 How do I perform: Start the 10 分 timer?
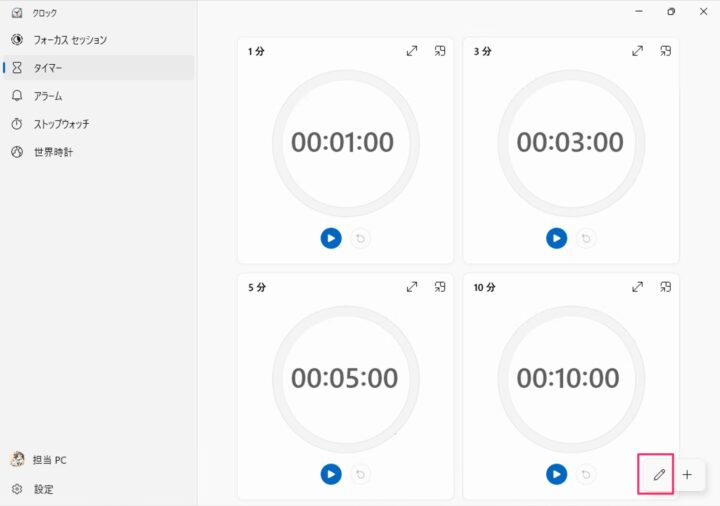[557, 474]
